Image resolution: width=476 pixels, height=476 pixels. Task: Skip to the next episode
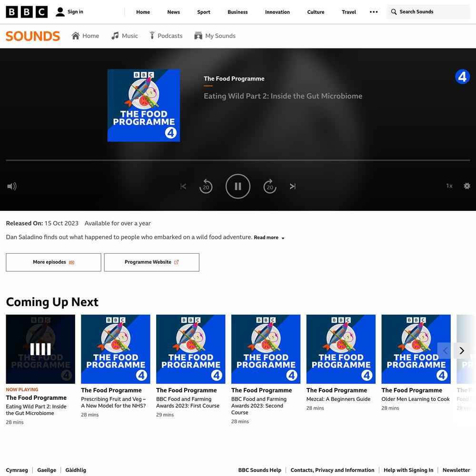tap(293, 186)
